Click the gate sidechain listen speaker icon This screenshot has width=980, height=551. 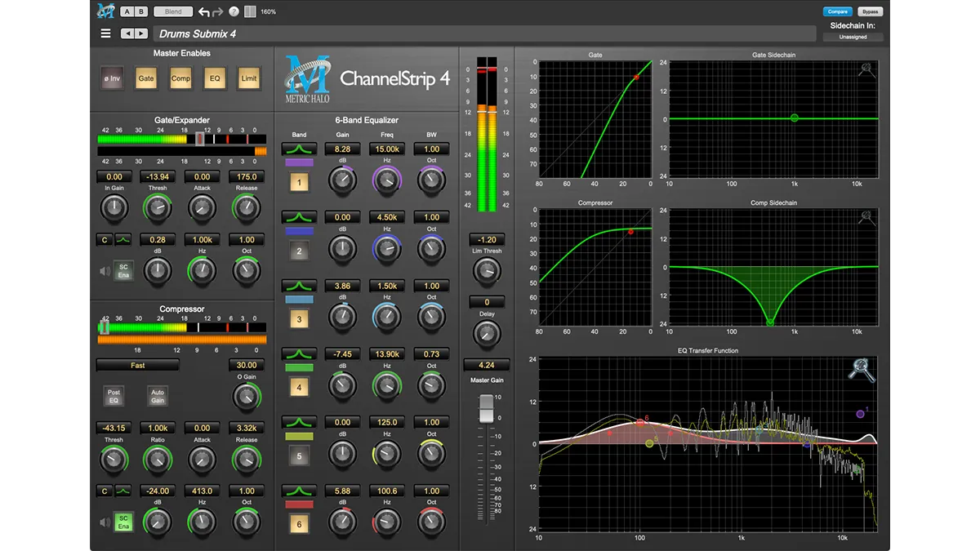coord(105,271)
